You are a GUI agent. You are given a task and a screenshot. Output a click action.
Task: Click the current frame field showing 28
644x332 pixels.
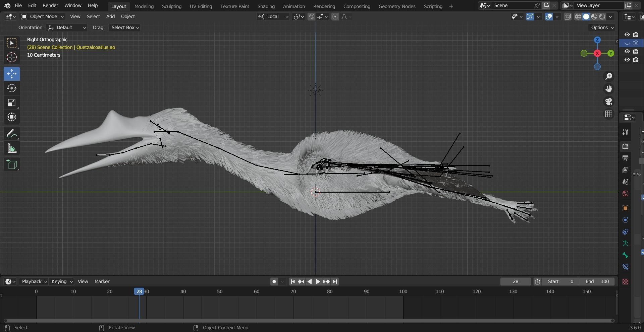pos(516,281)
